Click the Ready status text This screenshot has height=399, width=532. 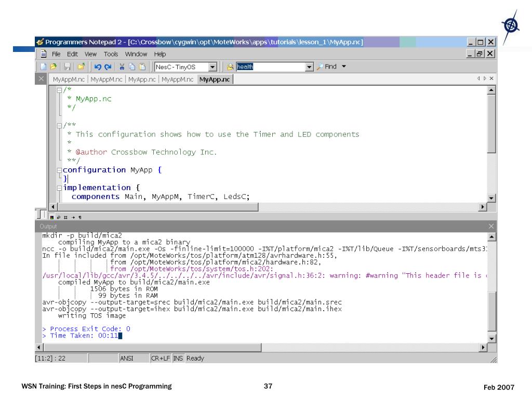(195, 358)
